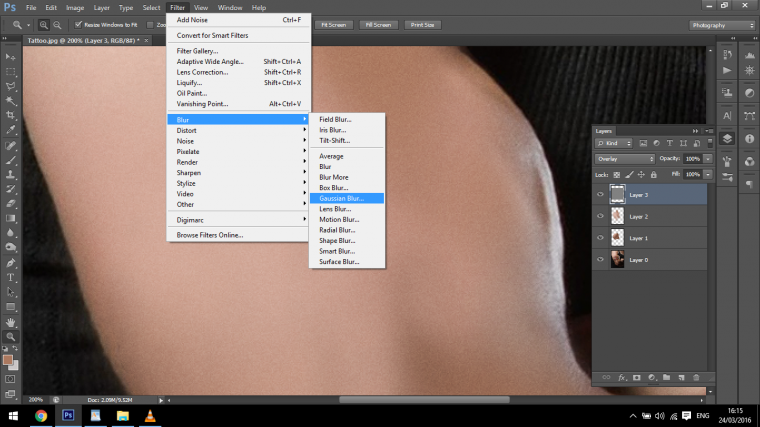Click the horizontal scrollbar thumb
The height and width of the screenshot is (427, 760).
[424, 400]
